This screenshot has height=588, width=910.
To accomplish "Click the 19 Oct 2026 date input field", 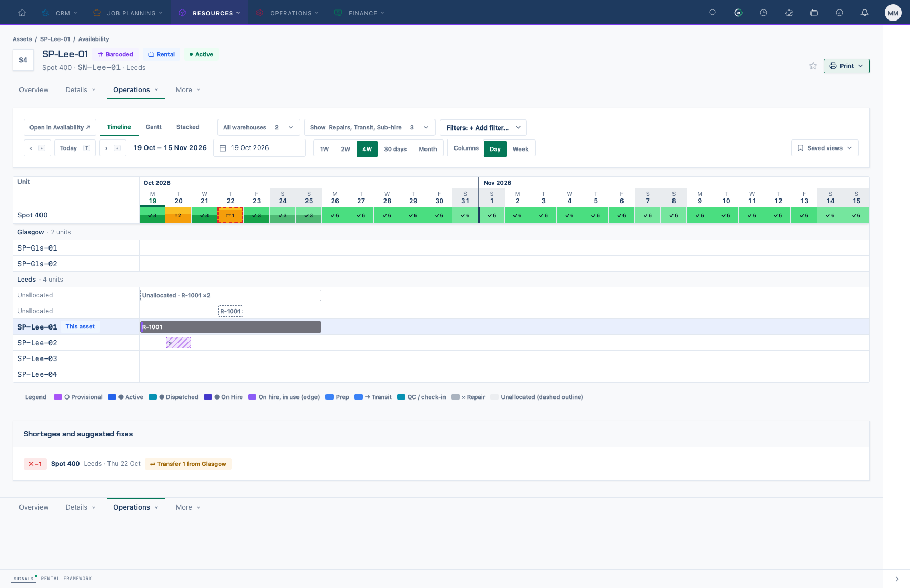I will point(260,148).
